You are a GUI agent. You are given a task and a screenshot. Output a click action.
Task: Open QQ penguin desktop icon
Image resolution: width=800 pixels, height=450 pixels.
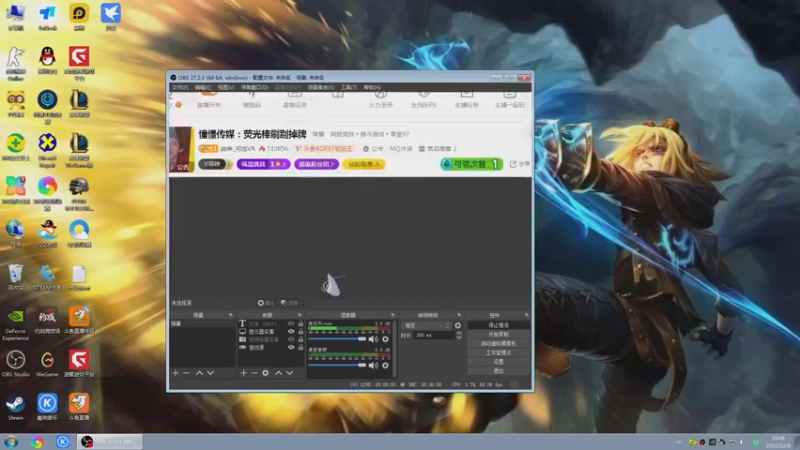pyautogui.click(x=47, y=60)
